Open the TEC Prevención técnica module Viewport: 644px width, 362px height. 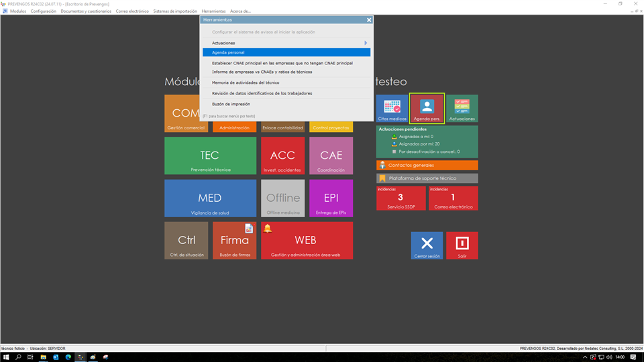[210, 156]
